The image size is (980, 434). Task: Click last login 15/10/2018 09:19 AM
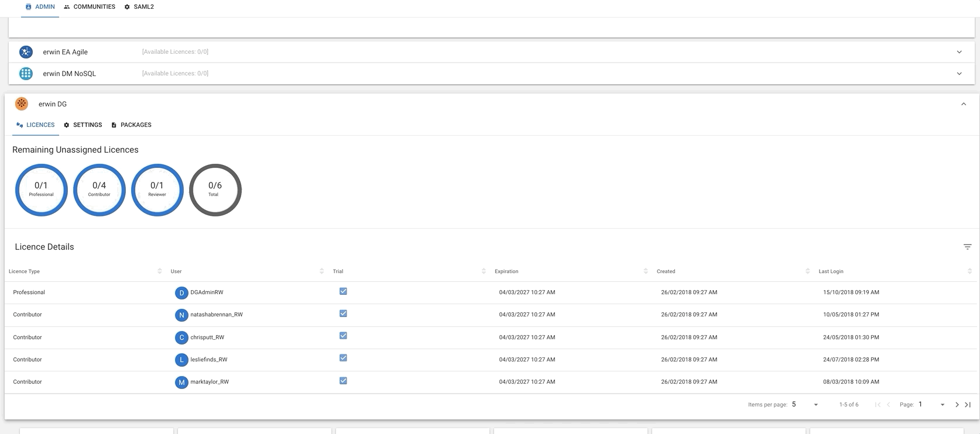coord(851,292)
